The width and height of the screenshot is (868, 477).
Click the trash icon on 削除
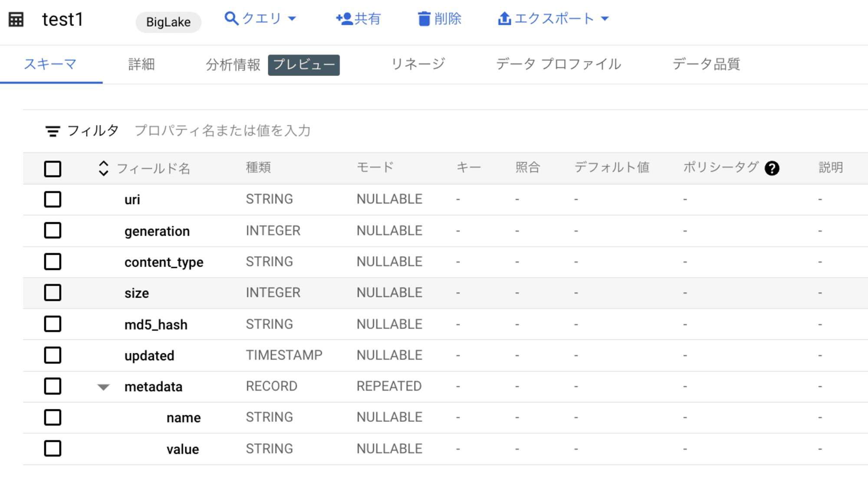click(x=424, y=19)
